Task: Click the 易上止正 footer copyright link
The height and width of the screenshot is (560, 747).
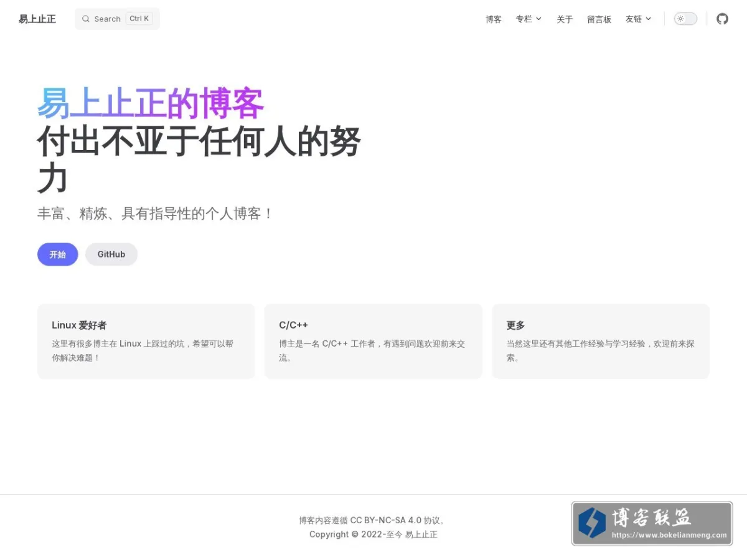Action: pos(421,534)
